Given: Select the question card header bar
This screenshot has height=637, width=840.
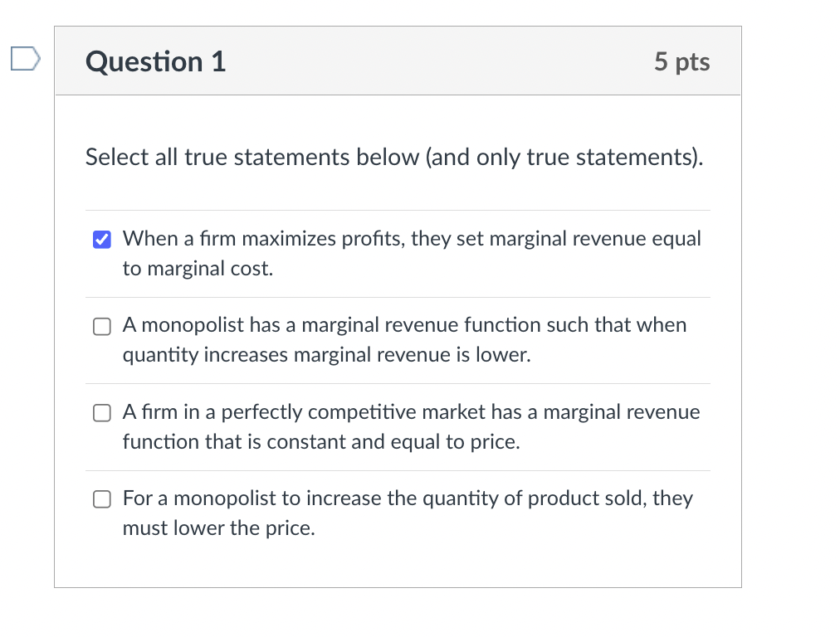Looking at the screenshot, I should (x=398, y=61).
